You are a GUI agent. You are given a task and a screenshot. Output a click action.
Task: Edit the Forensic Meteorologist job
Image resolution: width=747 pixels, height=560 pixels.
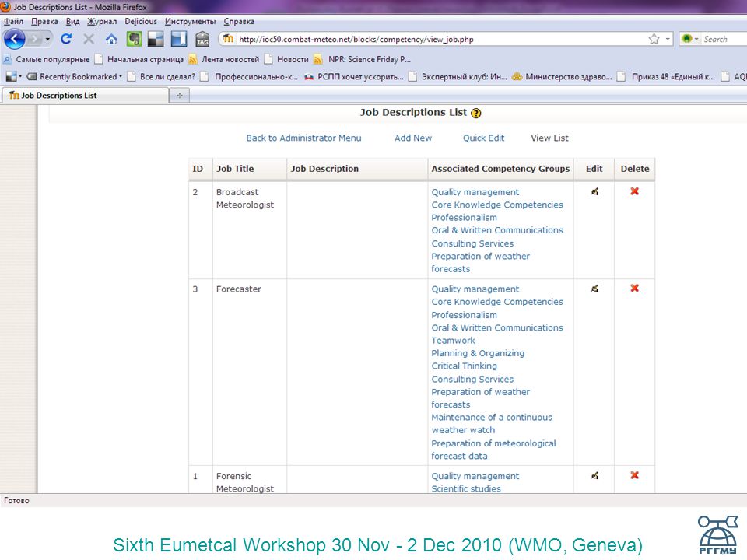[594, 476]
